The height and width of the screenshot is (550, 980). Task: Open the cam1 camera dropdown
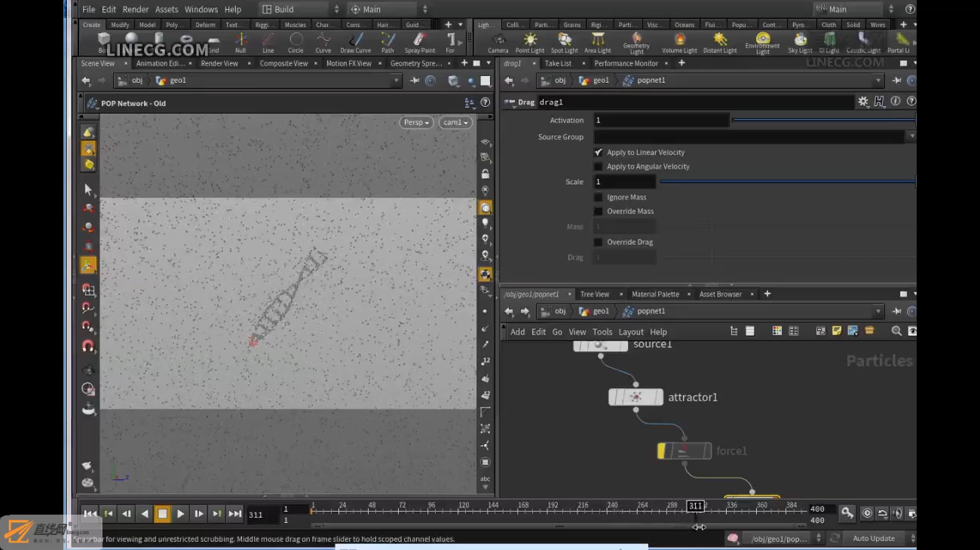[x=455, y=122]
